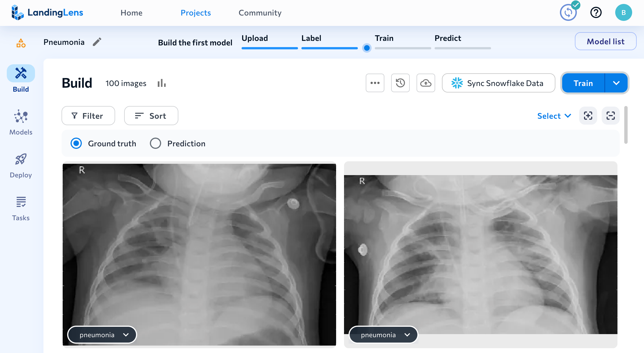The image size is (644, 353).
Task: Go to the Projects menu
Action: click(196, 13)
